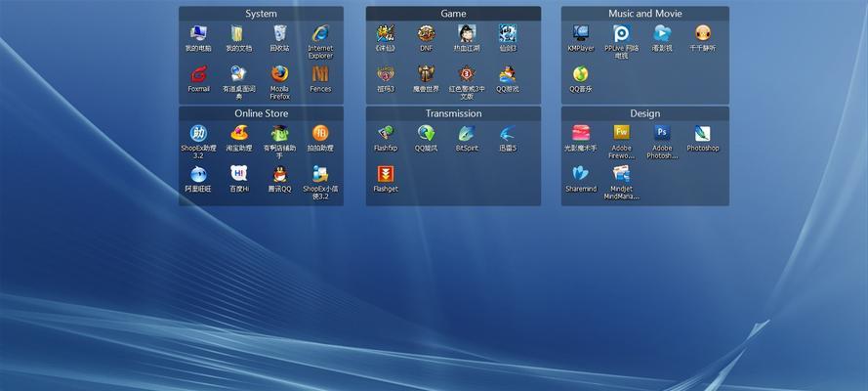Click the Online Store fence title
This screenshot has height=391, width=868.
point(261,113)
